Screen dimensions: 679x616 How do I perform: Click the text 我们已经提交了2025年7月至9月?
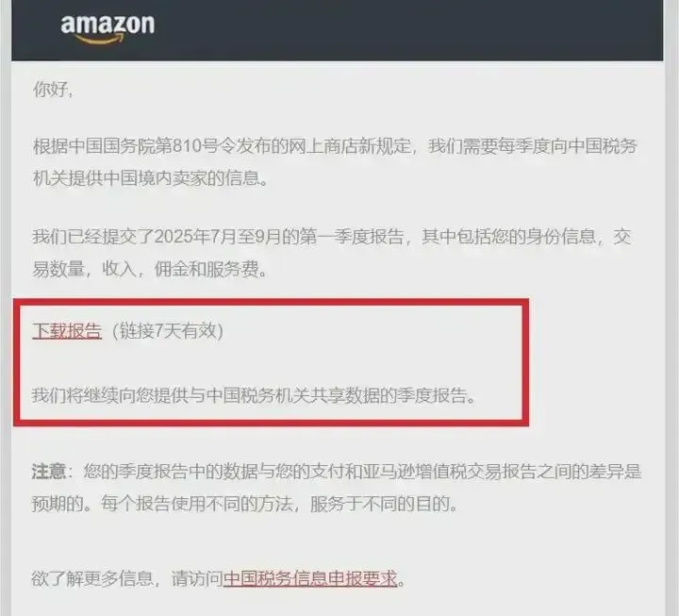pyautogui.click(x=157, y=237)
